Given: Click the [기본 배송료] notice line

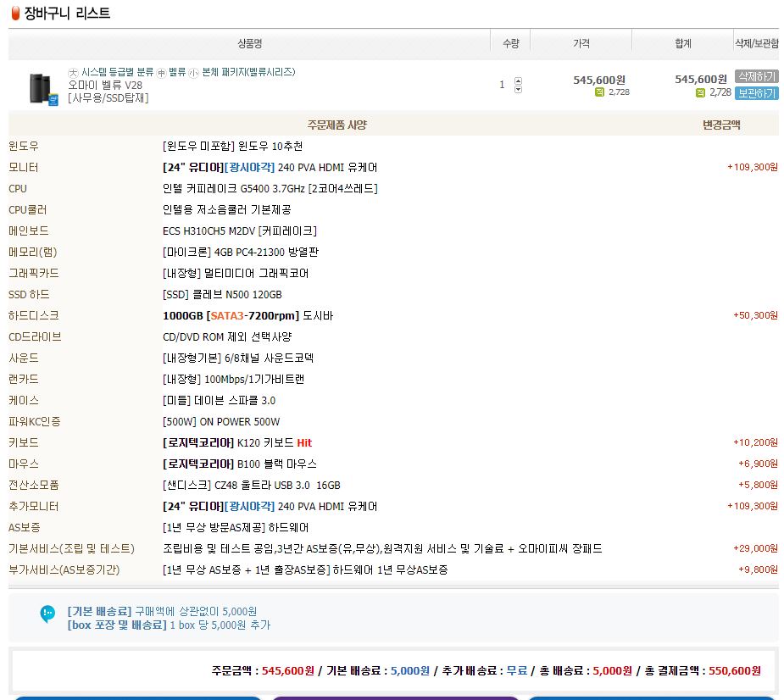Looking at the screenshot, I should (162, 612).
